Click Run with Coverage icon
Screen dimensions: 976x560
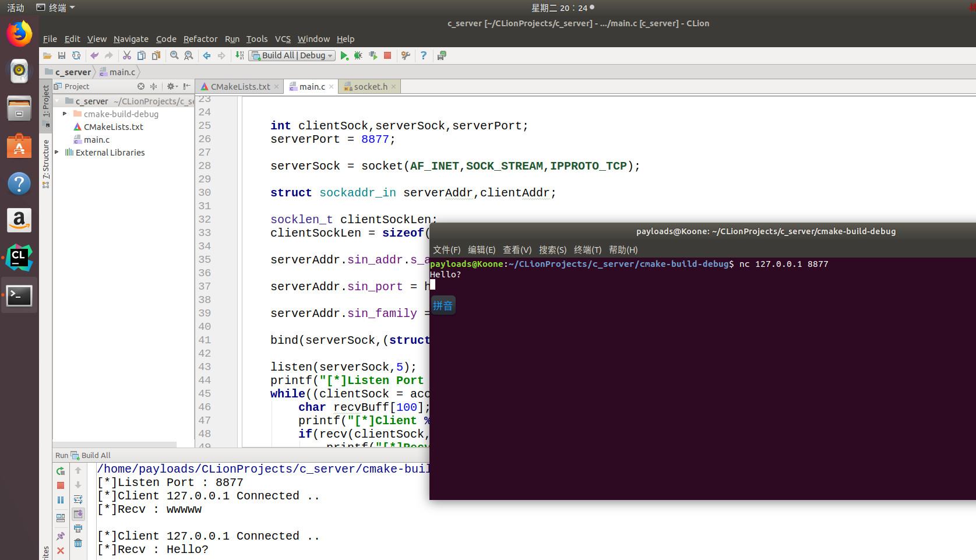click(x=373, y=55)
